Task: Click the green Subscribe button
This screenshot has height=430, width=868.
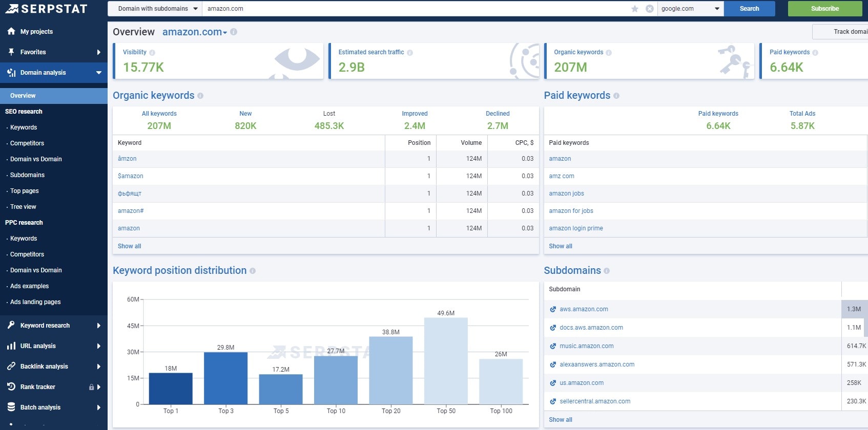Action: (825, 9)
